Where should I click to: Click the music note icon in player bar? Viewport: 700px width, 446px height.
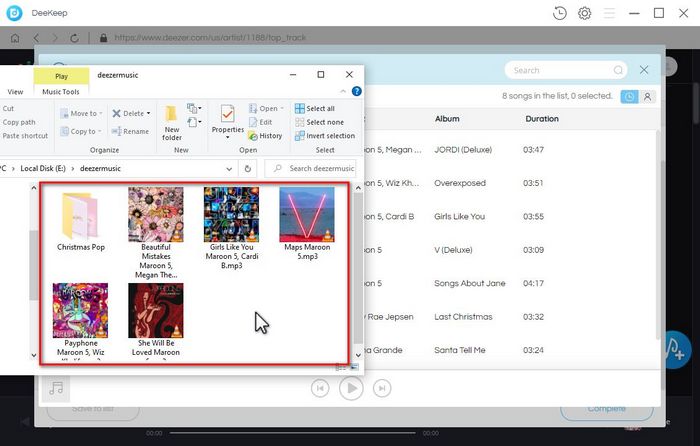[x=56, y=388]
